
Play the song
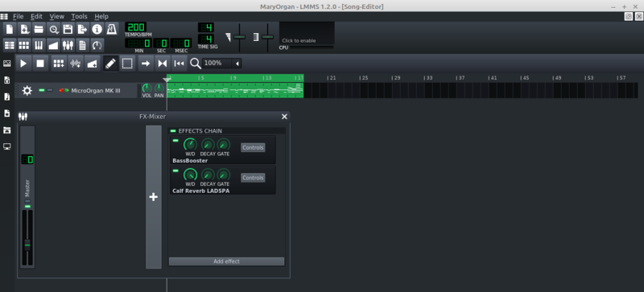(x=24, y=64)
